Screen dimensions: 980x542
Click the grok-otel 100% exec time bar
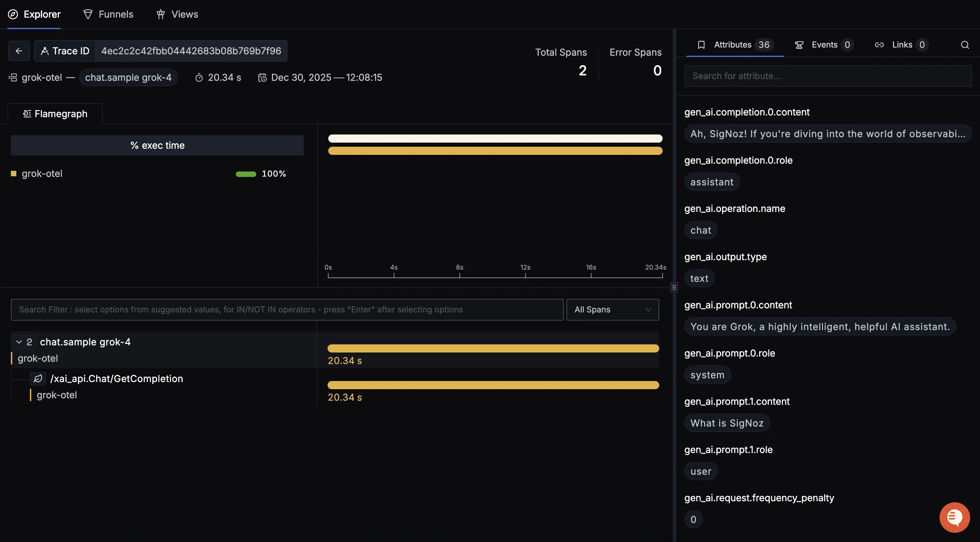pos(245,174)
